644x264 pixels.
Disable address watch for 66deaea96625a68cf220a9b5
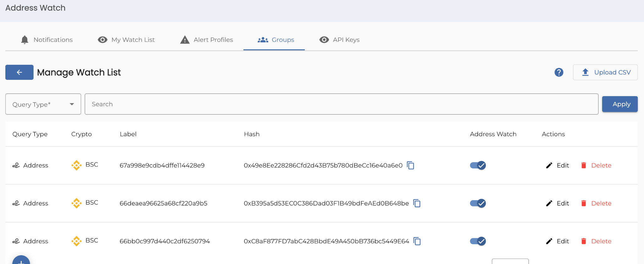478,203
